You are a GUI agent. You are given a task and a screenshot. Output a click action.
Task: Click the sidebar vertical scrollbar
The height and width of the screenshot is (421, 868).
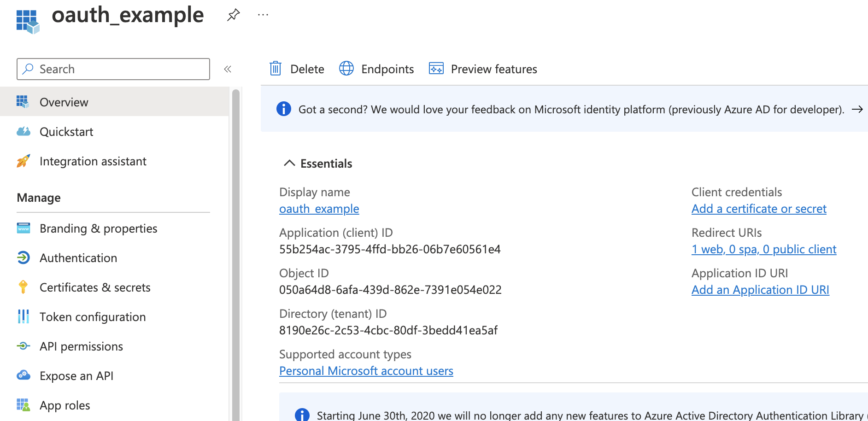pyautogui.click(x=236, y=255)
